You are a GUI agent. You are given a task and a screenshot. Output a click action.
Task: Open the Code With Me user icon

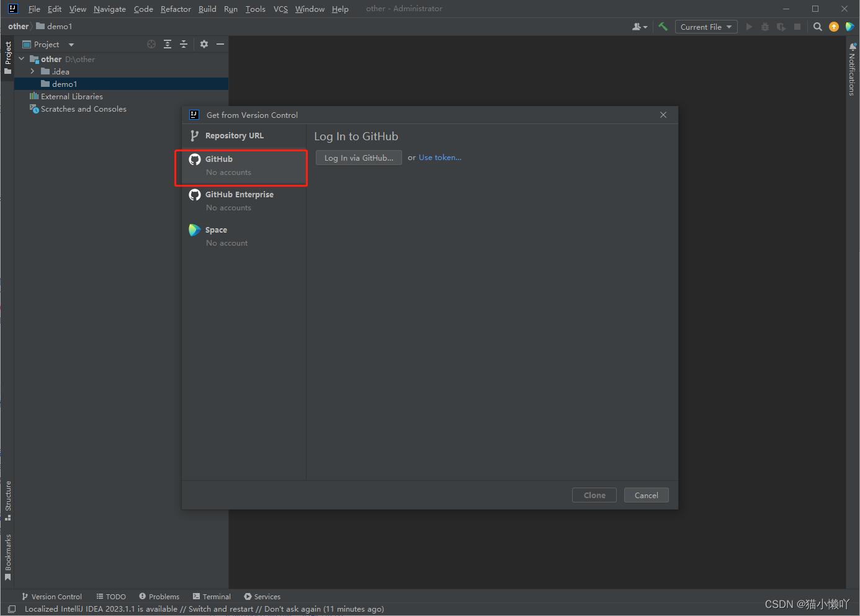coord(639,27)
